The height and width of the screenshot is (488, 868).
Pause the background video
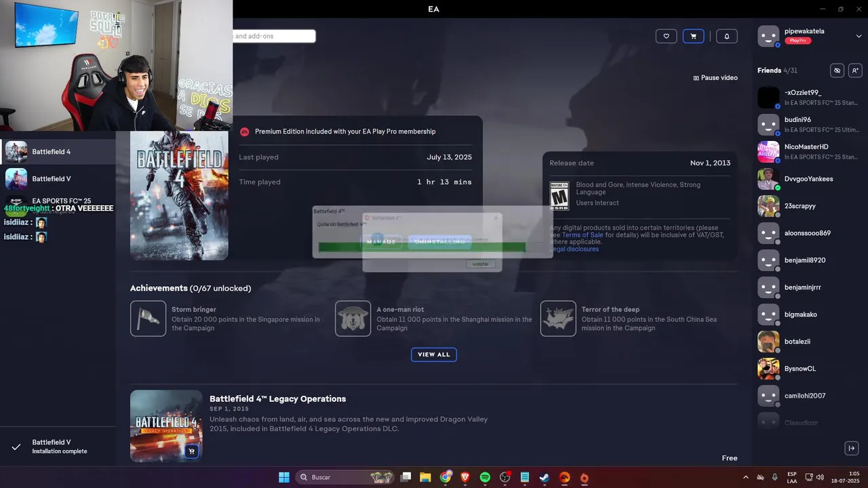pyautogui.click(x=715, y=78)
